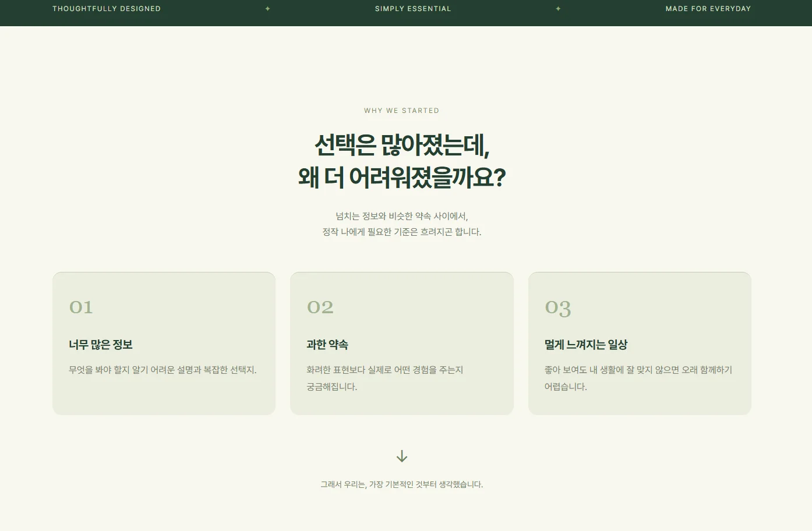Click the heading line "왜 더 어려워졌을까요?"
Screen dimensions: 812x531
(402, 177)
